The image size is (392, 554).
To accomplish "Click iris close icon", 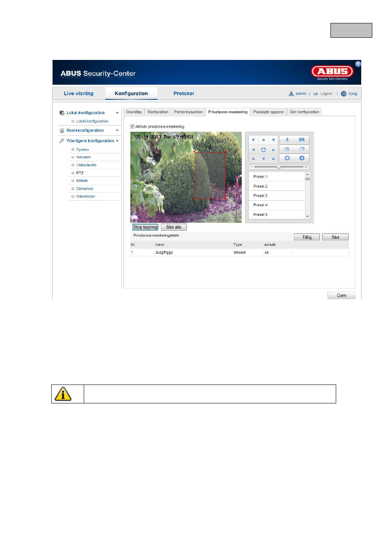I will (x=287, y=158).
